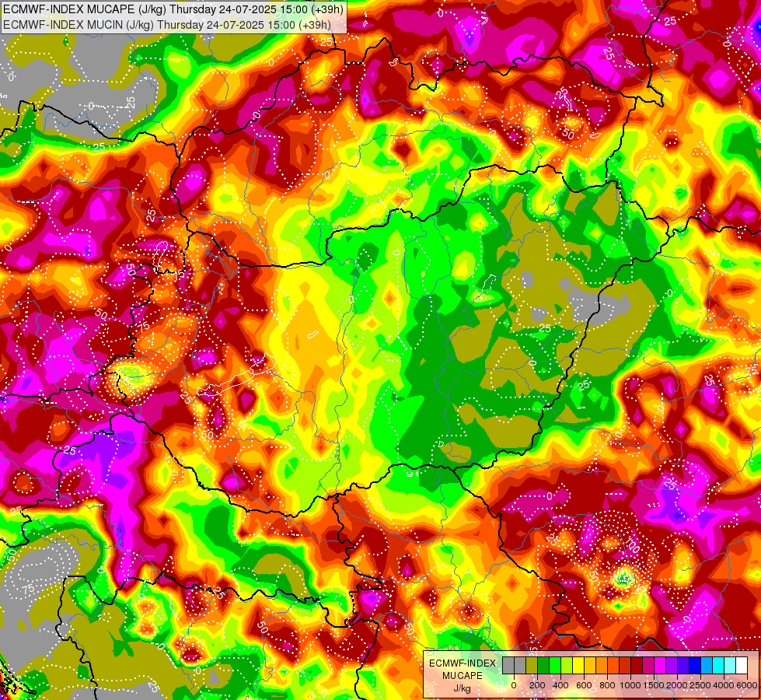The width and height of the screenshot is (761, 700).
Task: Select the bright cyan legend swatch
Action: click(717, 665)
